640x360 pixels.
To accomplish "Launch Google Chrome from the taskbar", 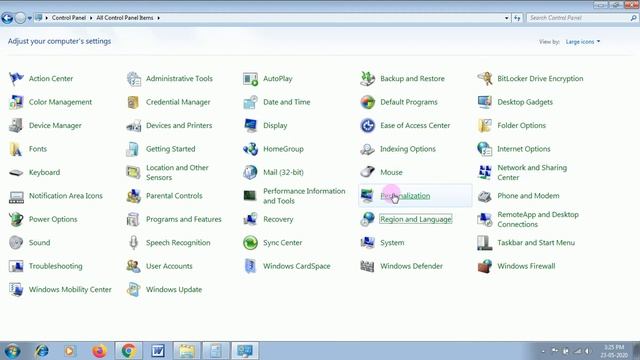I will tap(128, 351).
